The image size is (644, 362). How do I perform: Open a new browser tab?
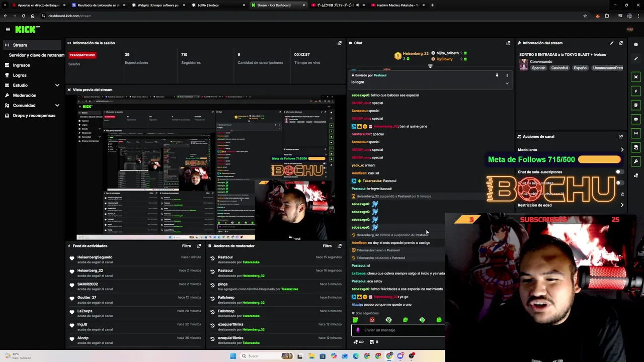433,5
